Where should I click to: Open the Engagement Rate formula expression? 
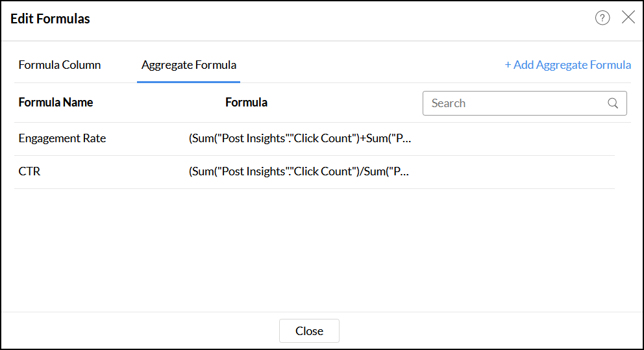tap(299, 138)
